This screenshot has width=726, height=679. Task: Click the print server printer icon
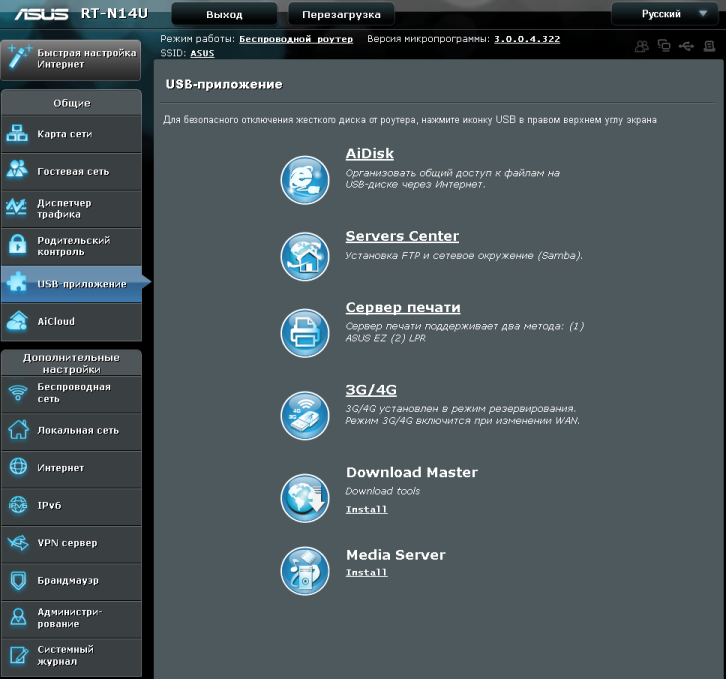(x=305, y=333)
